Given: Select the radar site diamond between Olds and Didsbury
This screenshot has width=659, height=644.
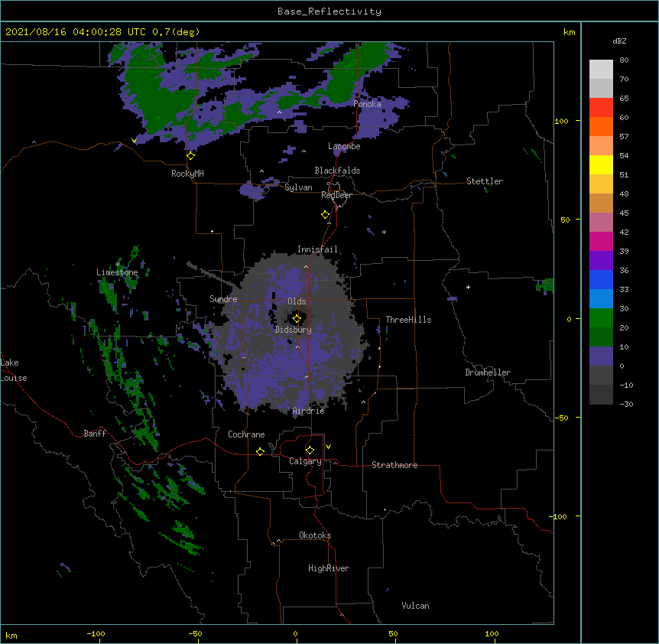Looking at the screenshot, I should point(297,318).
